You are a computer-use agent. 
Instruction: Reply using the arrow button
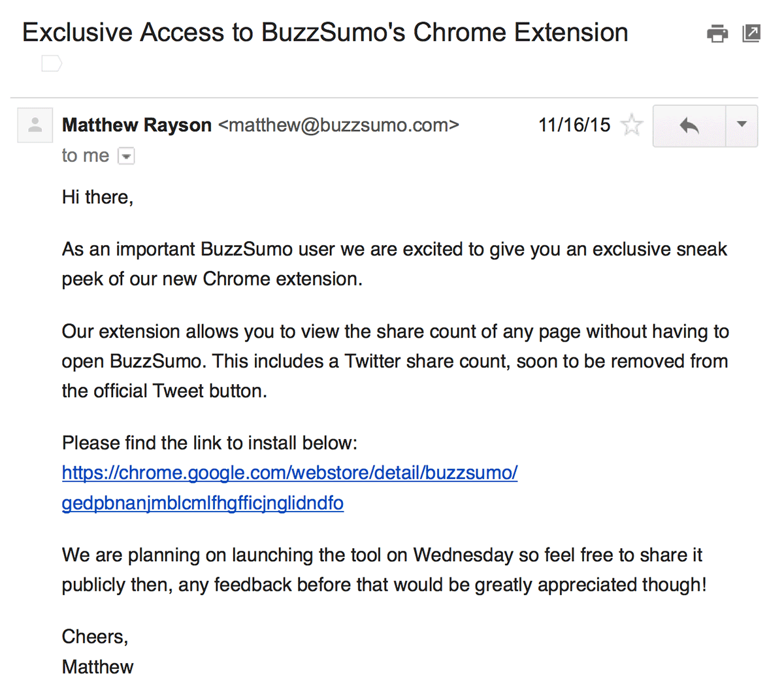(689, 125)
